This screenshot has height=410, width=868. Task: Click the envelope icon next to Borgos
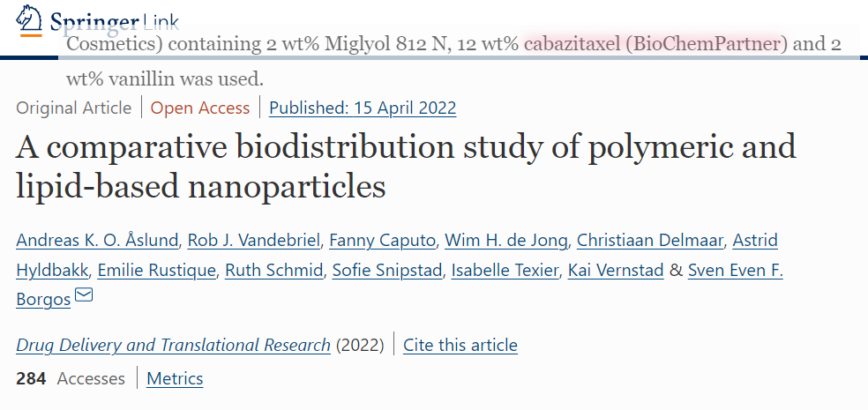84,294
